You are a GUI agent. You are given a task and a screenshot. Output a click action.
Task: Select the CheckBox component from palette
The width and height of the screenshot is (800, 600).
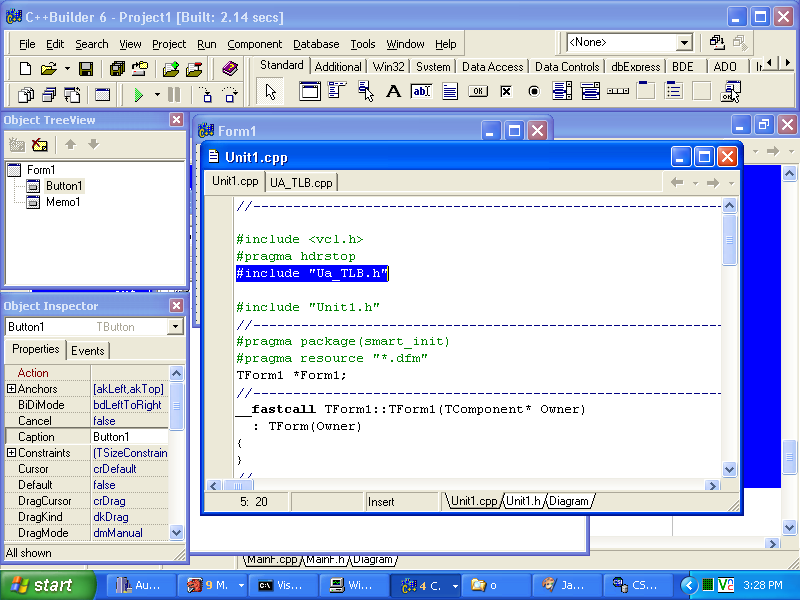pos(506,92)
